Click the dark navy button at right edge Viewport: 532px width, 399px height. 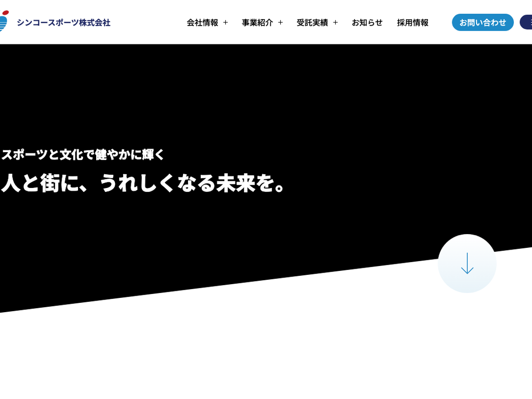click(527, 22)
